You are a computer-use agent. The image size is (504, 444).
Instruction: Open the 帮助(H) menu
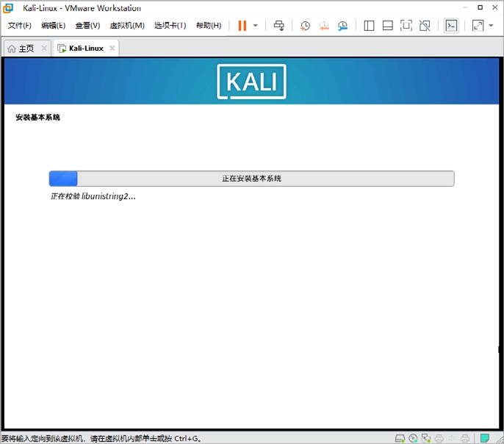(x=209, y=26)
